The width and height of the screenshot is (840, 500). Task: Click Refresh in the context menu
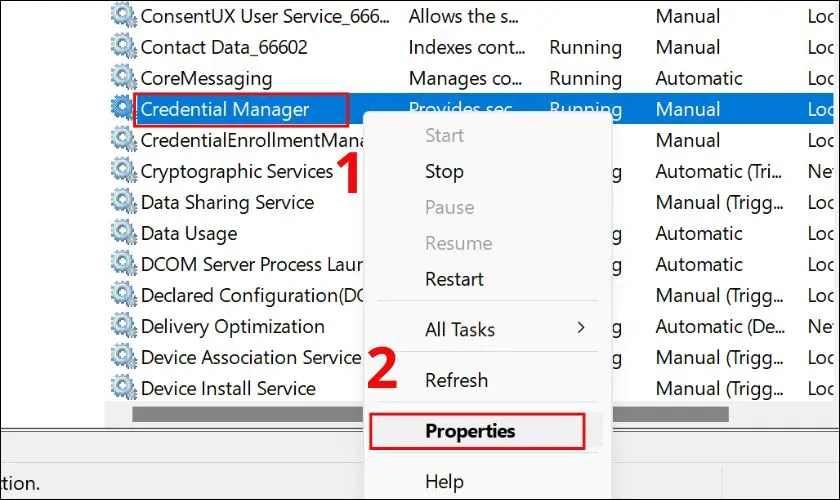tap(456, 380)
